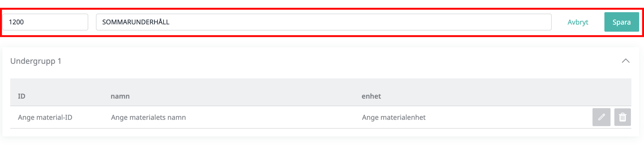Toggle the Undergrupp 1 panel via up arrow
This screenshot has width=644, height=146.
tap(625, 61)
